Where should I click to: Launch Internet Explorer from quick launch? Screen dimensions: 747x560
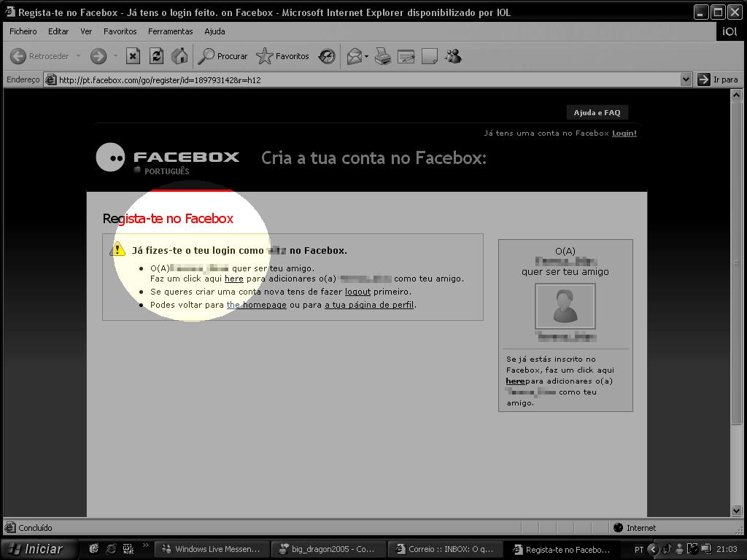pos(111,549)
